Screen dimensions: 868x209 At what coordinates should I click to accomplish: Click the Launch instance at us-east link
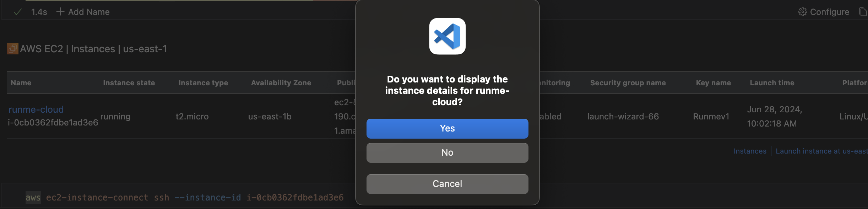[x=821, y=151]
